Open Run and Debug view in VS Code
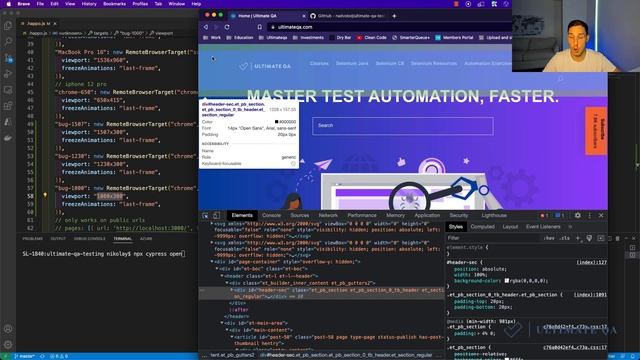640x360 pixels. pyautogui.click(x=8, y=74)
